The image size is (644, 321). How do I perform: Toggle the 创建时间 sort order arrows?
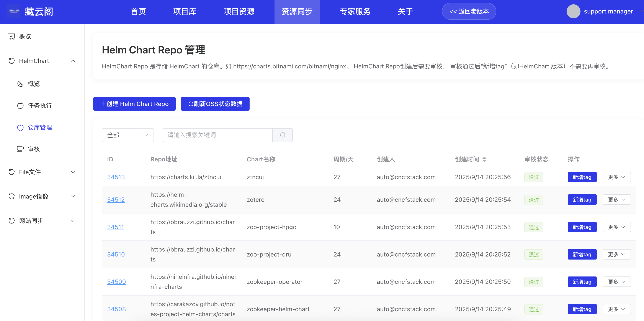coord(484,159)
